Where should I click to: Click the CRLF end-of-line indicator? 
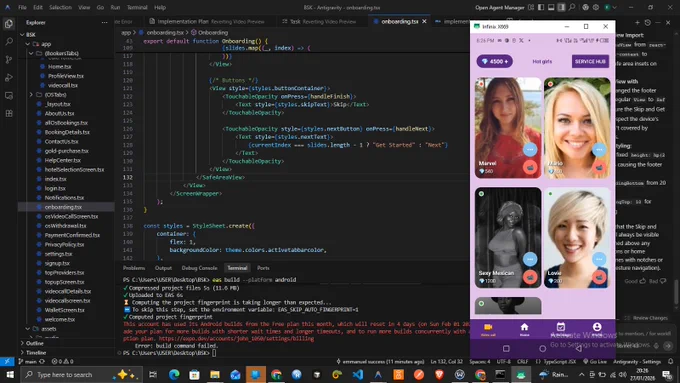tap(523, 361)
